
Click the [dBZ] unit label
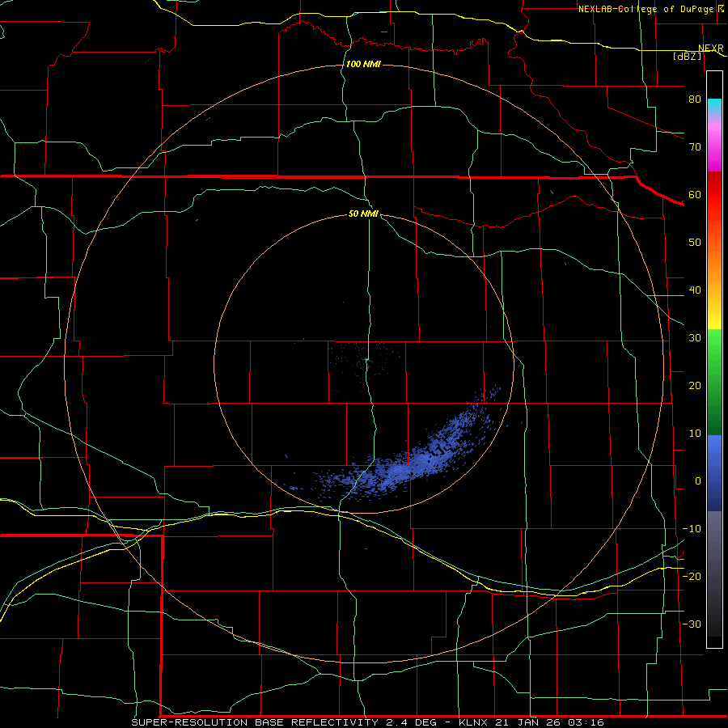[687, 56]
